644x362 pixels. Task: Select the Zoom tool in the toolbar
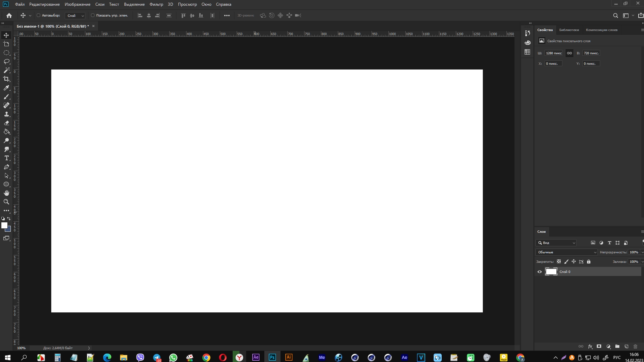point(6,202)
